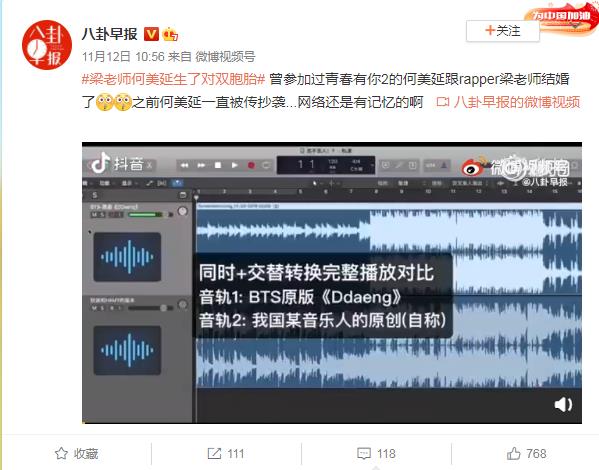
Task: Open the 梁老师何美延生了对双胞胎 hashtag link
Action: point(173,79)
